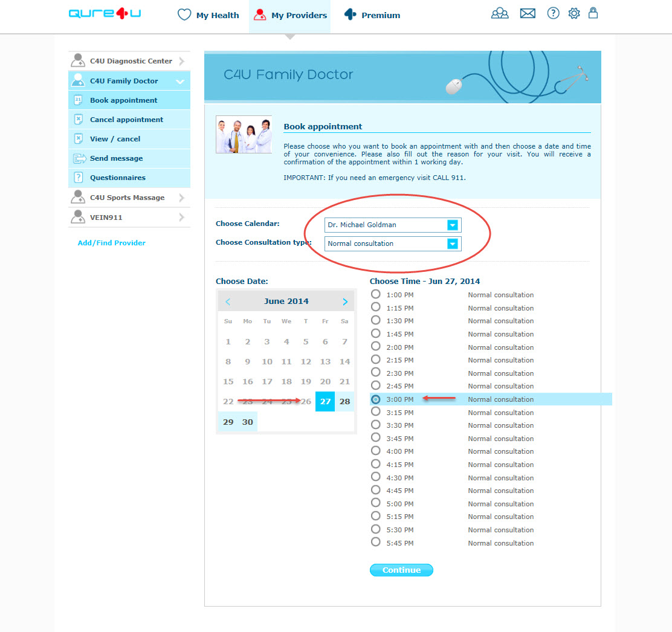Open the group contacts icon in header

pos(500,13)
